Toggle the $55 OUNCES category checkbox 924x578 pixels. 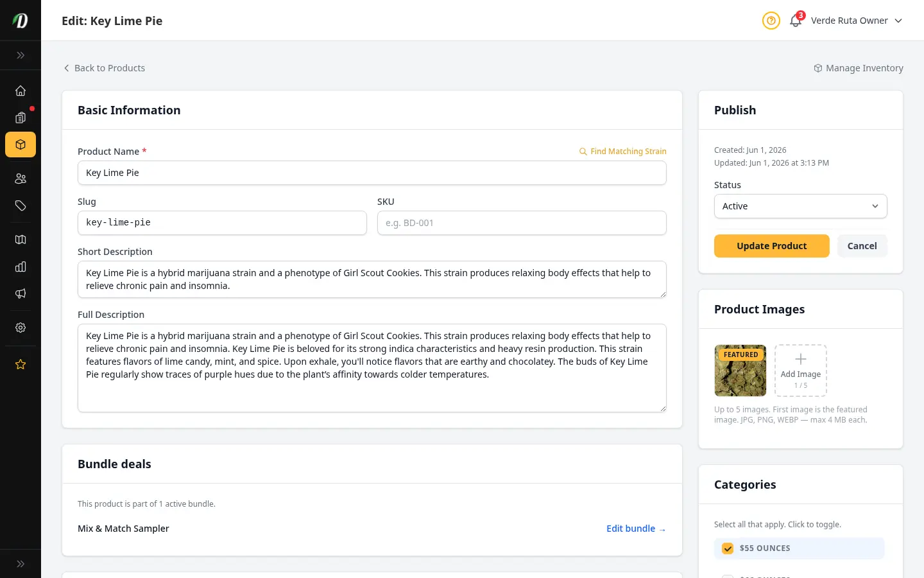coord(728,548)
